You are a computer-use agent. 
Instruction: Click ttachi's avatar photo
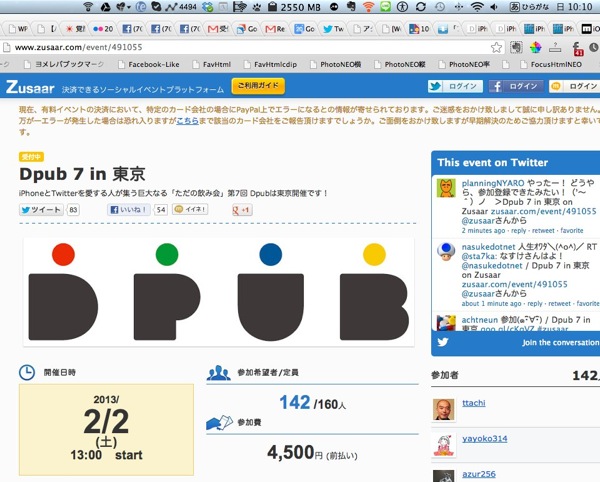click(x=443, y=409)
